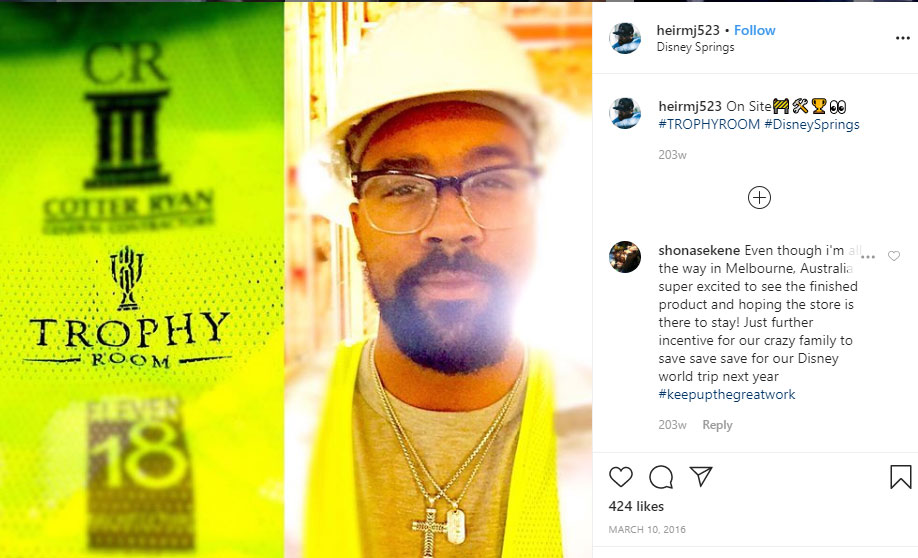Reply to shonasekene's comment
The height and width of the screenshot is (558, 918).
pyautogui.click(x=717, y=425)
